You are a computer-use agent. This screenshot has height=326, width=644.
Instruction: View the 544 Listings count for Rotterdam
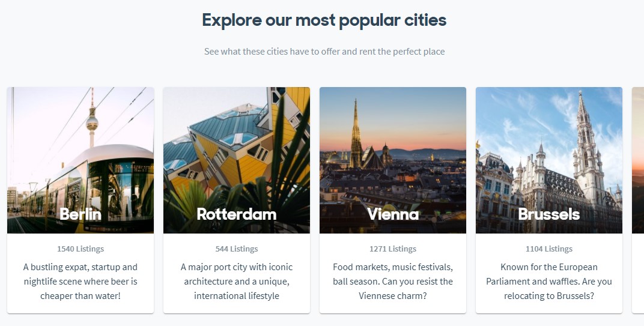(x=237, y=249)
